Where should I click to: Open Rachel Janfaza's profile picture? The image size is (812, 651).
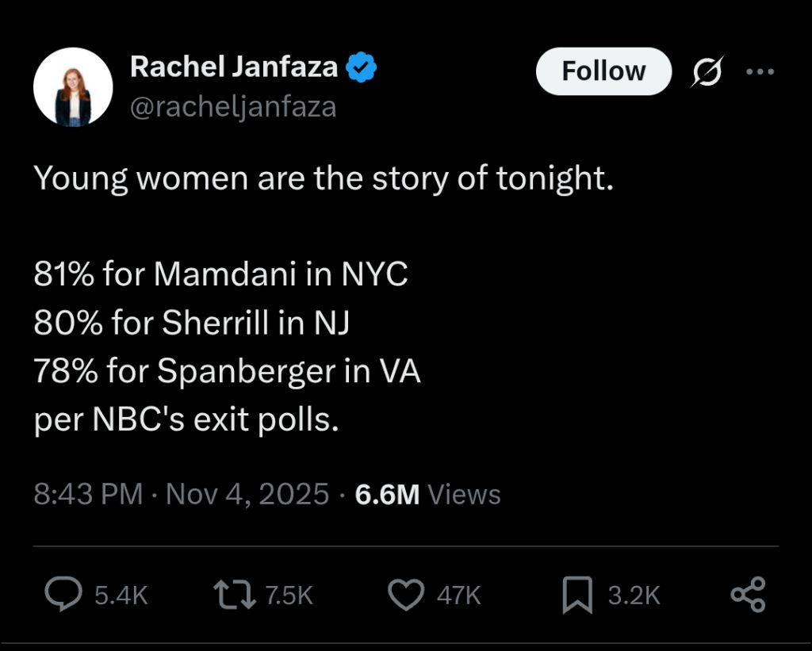(x=73, y=87)
